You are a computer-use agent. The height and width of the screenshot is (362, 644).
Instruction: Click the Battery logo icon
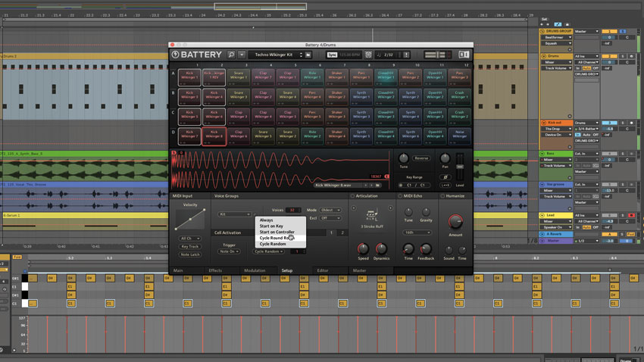coord(175,55)
